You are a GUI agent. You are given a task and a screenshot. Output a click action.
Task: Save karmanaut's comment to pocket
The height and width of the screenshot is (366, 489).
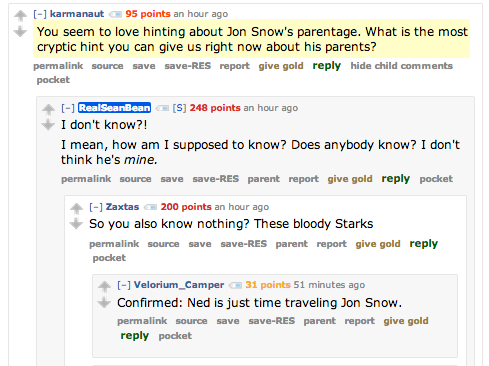(53, 80)
